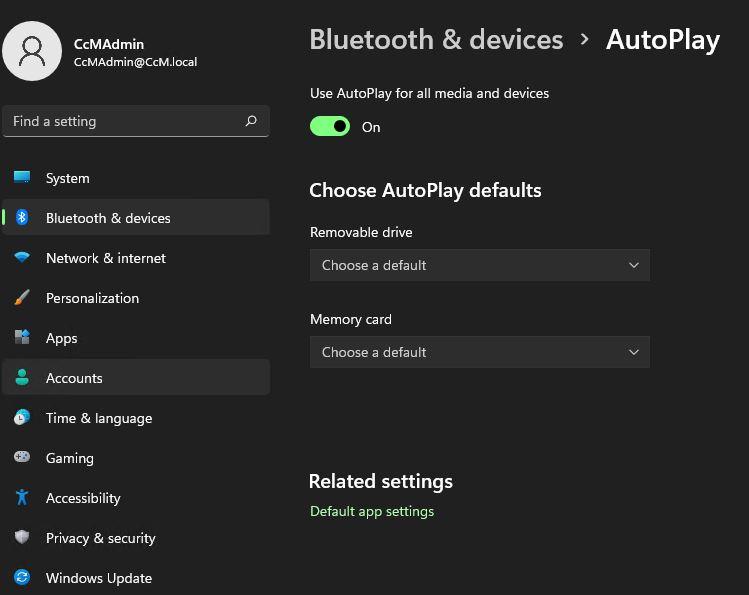Viewport: 749px width, 595px height.
Task: Open the Removable drive default dropdown
Action: [x=480, y=265]
